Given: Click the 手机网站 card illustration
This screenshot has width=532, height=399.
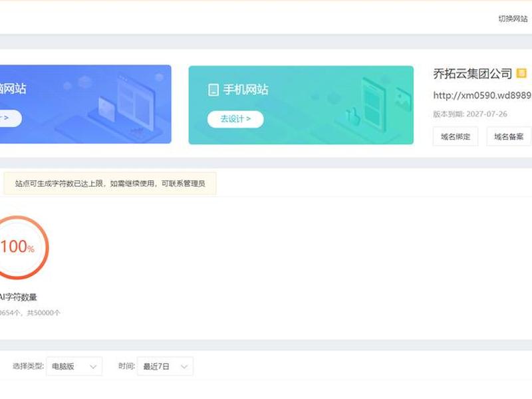Looking at the screenshot, I should 373,105.
